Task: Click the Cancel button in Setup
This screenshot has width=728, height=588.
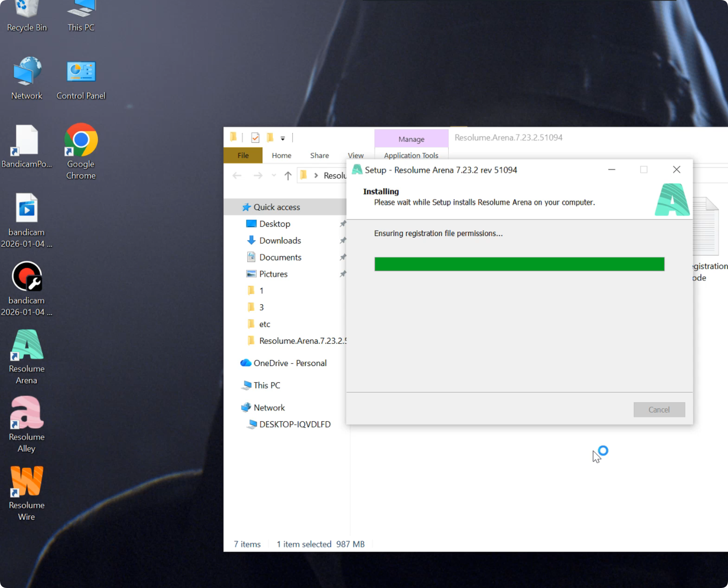Action: (x=659, y=410)
